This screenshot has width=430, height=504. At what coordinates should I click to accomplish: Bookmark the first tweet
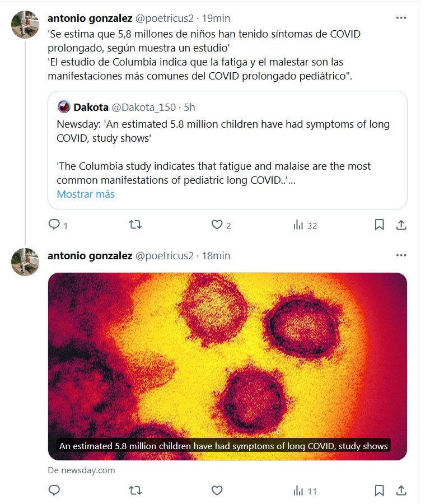[379, 225]
